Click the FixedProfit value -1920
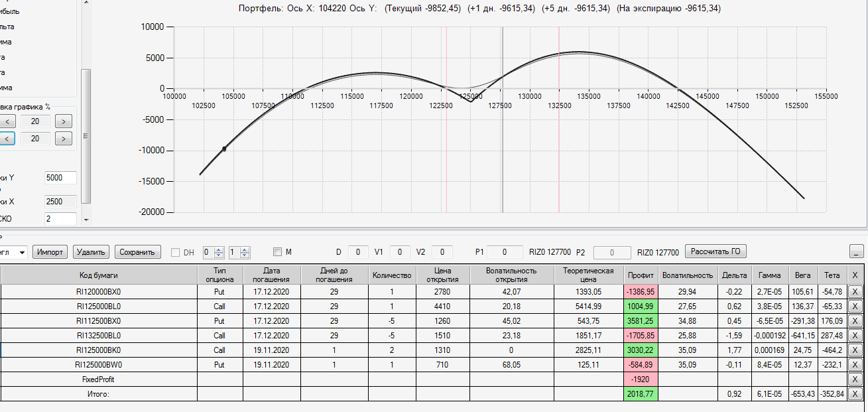The image size is (868, 412). 641,379
